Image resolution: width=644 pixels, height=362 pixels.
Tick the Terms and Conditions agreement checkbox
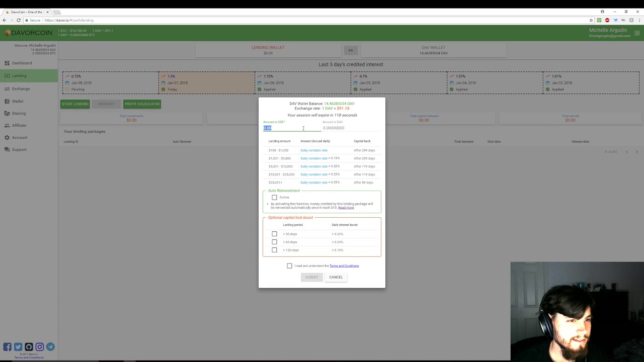coord(289,266)
